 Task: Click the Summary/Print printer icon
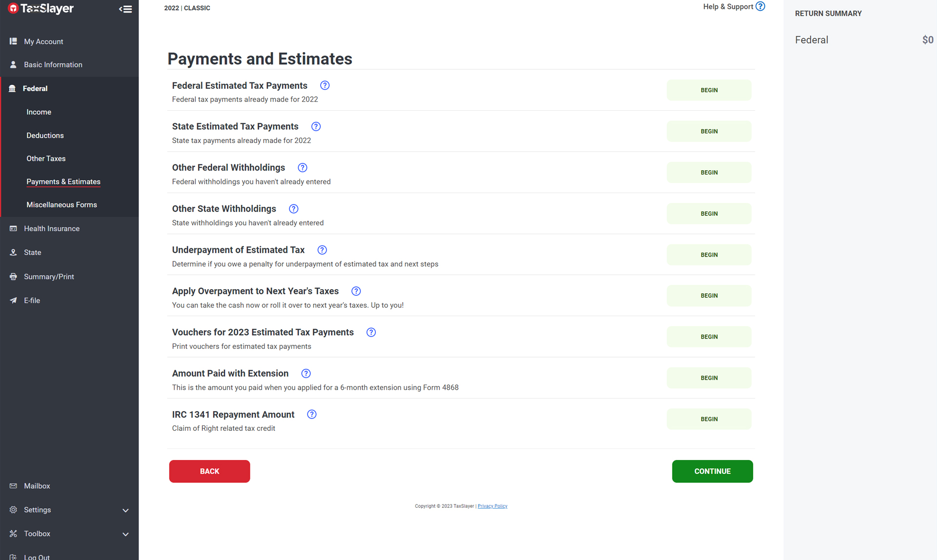13,277
